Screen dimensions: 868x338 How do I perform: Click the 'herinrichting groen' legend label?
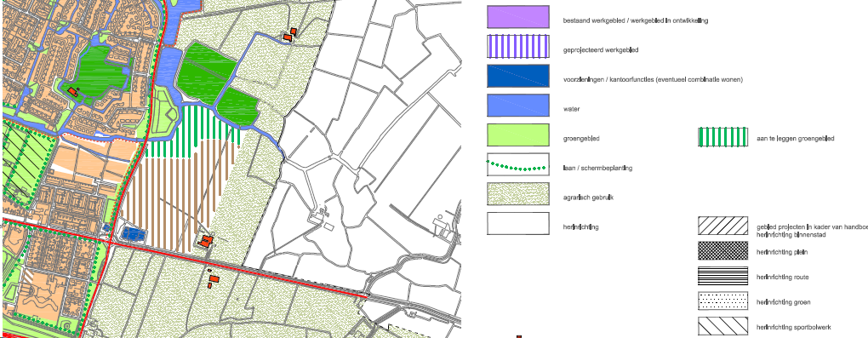click(784, 302)
